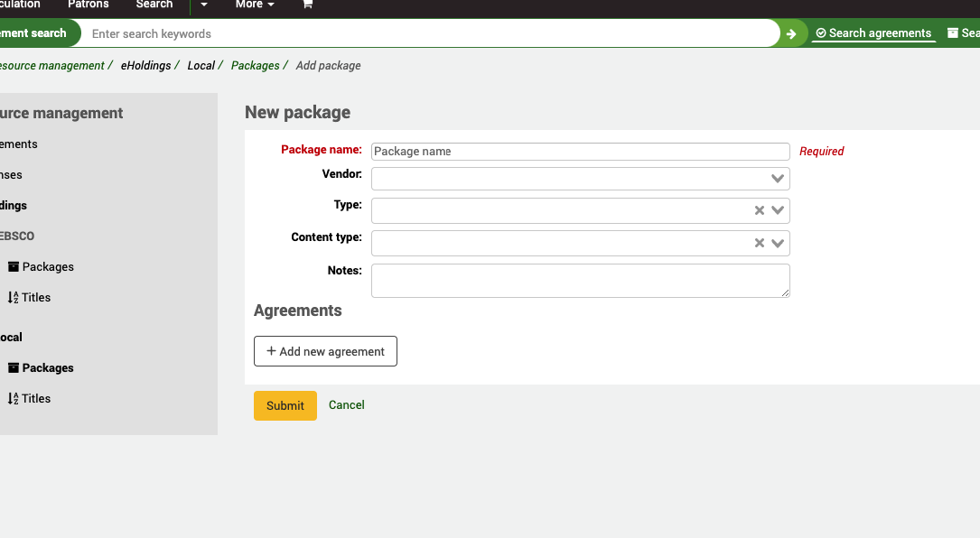Open the Content type dropdown

[x=777, y=243]
